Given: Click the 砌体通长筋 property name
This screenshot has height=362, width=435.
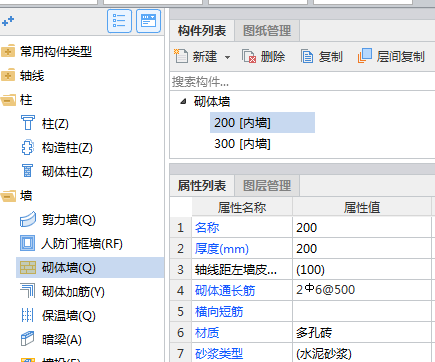Looking at the screenshot, I should tap(225, 291).
